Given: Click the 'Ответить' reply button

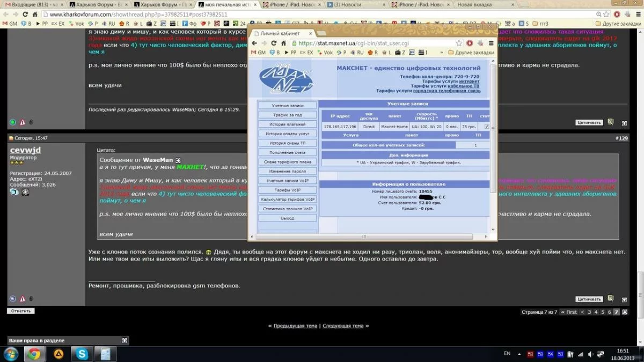Looking at the screenshot, I should tap(21, 311).
